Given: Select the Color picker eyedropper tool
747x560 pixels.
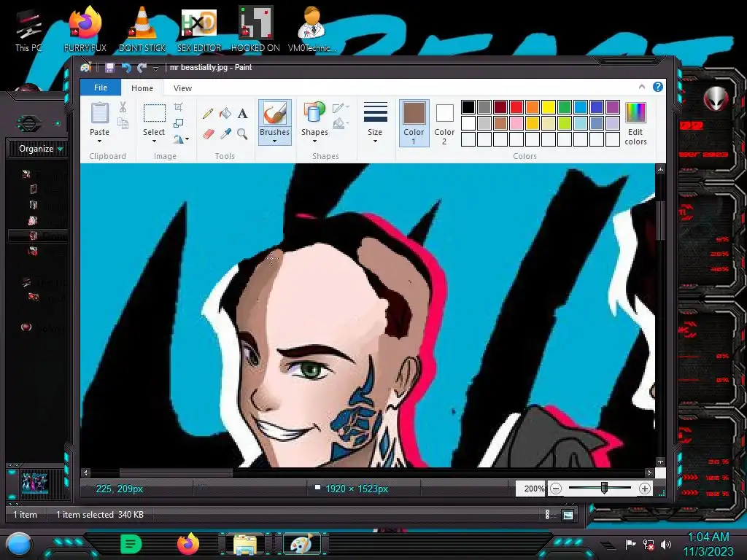Looking at the screenshot, I should click(x=225, y=134).
